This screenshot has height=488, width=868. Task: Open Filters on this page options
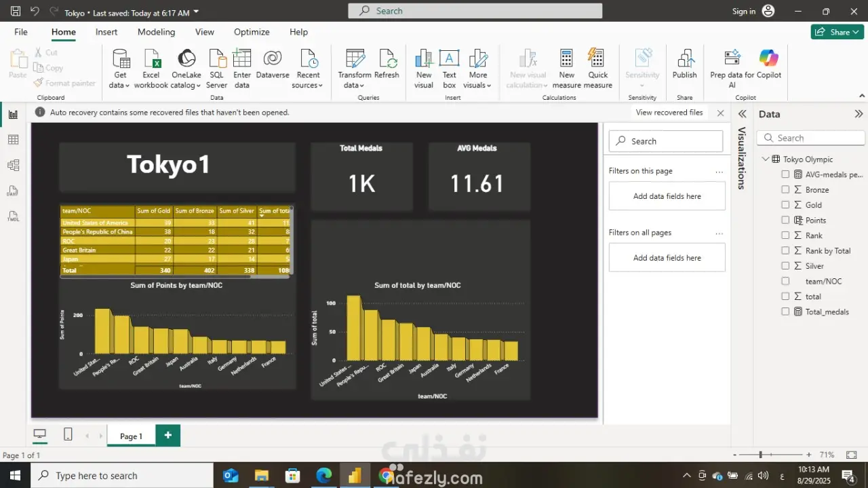[x=719, y=172]
